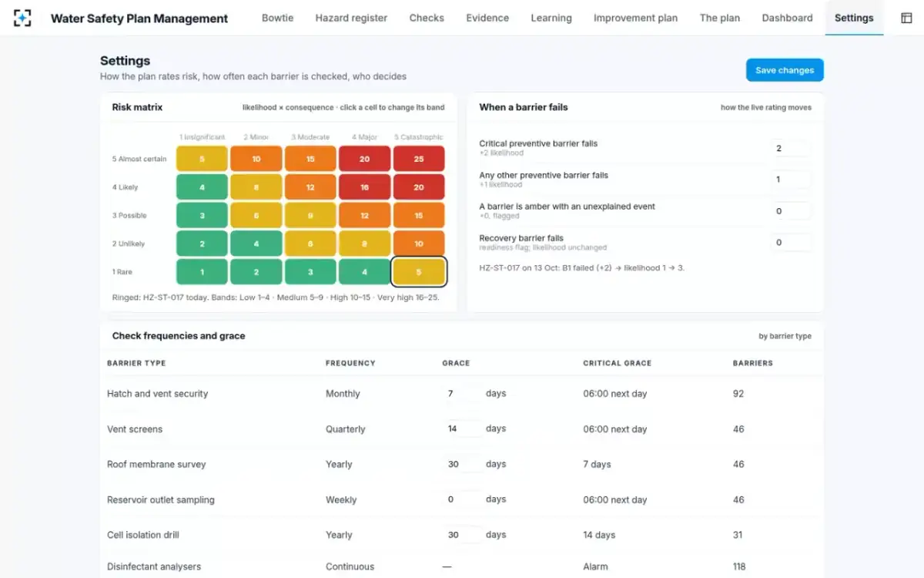Viewport: 924px width, 578px height.
Task: Click the Roof membrane survey row name
Action: click(x=156, y=465)
